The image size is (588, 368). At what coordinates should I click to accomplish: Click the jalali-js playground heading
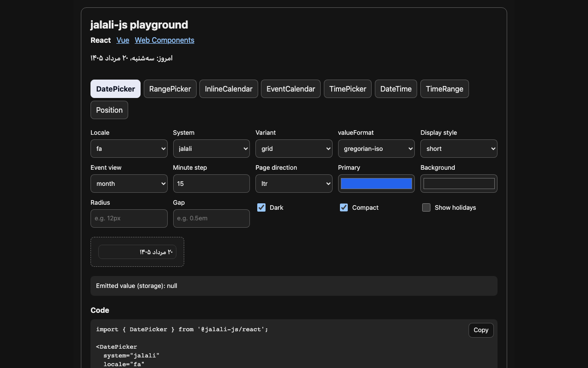click(x=139, y=24)
